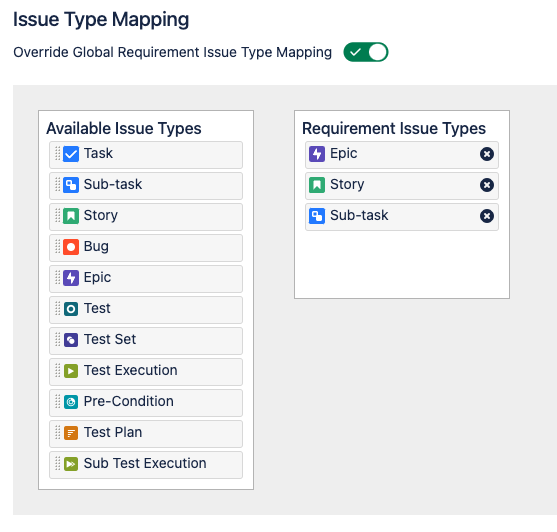Click Epic icon in Requirement Issue Types
This screenshot has height=532, width=557.
(317, 154)
